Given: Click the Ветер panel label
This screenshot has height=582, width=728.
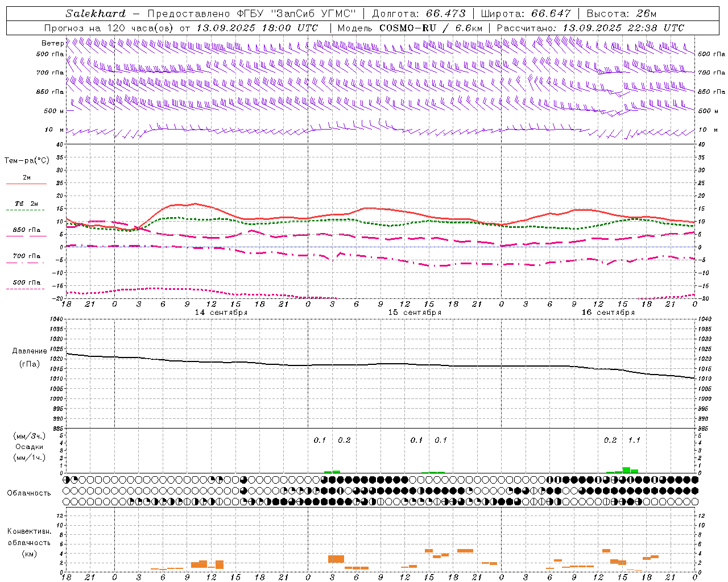Looking at the screenshot, I should [52, 43].
